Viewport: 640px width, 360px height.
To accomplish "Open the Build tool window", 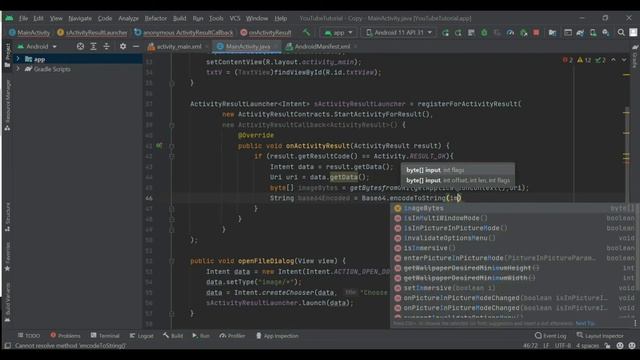I will click(173, 336).
